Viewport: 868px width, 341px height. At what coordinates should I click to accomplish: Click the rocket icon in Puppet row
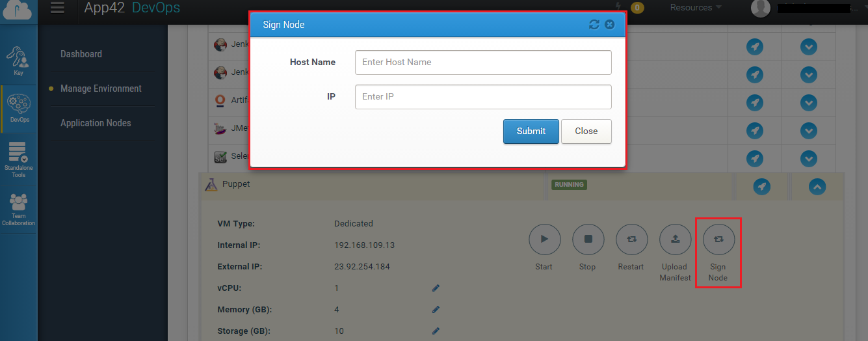click(762, 187)
